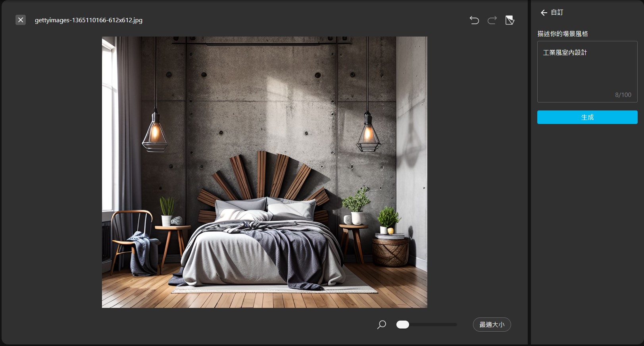Click the magnifier zoom icon
This screenshot has width=644, height=346.
coord(381,325)
